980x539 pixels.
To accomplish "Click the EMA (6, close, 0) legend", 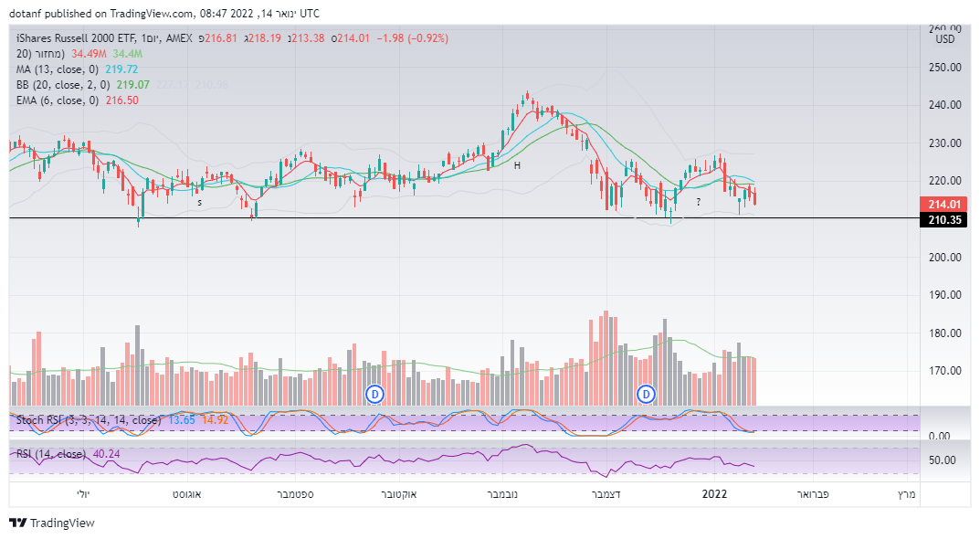I will click(x=58, y=100).
